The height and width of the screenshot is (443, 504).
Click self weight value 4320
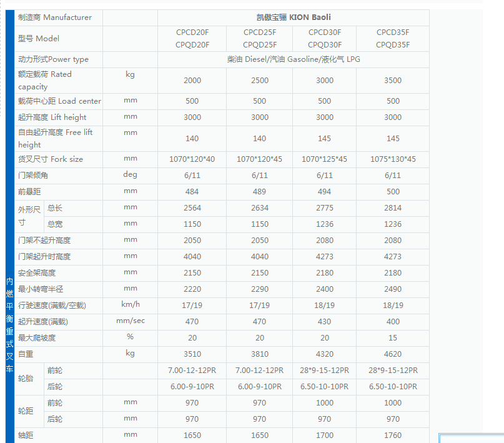click(x=325, y=354)
